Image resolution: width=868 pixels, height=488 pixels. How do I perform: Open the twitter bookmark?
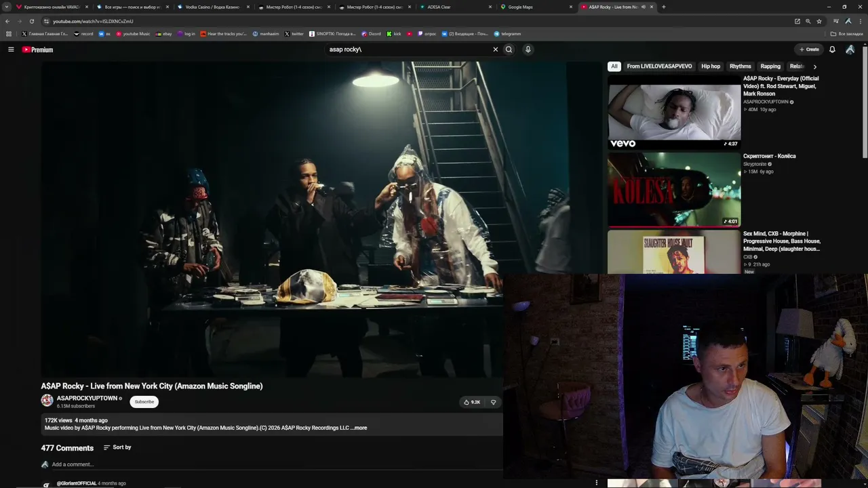[x=294, y=34]
